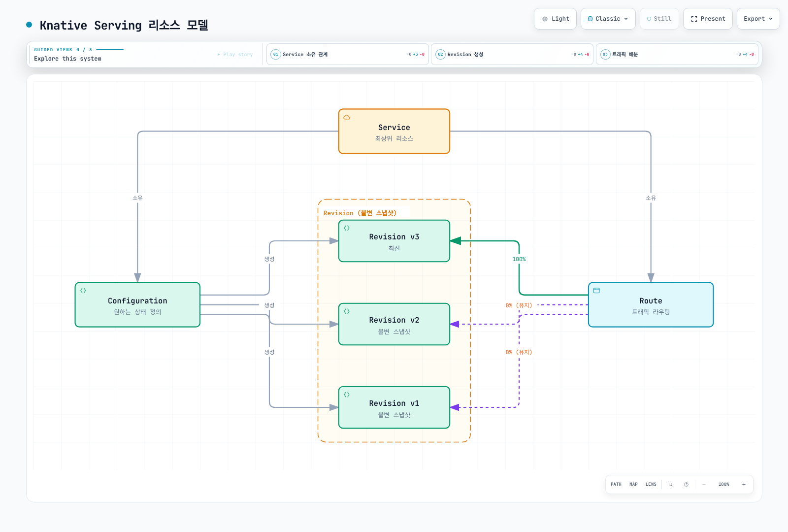Click the Export chevron arrow
The width and height of the screenshot is (788, 532).
[x=771, y=19]
